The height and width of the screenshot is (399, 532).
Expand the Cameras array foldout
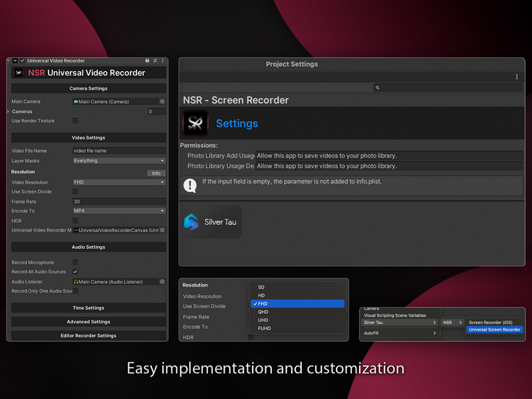(x=9, y=111)
